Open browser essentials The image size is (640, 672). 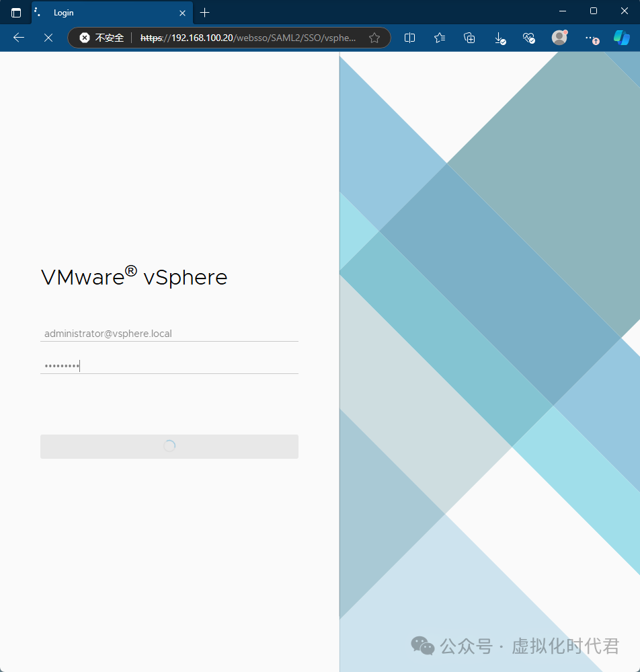[x=529, y=38]
